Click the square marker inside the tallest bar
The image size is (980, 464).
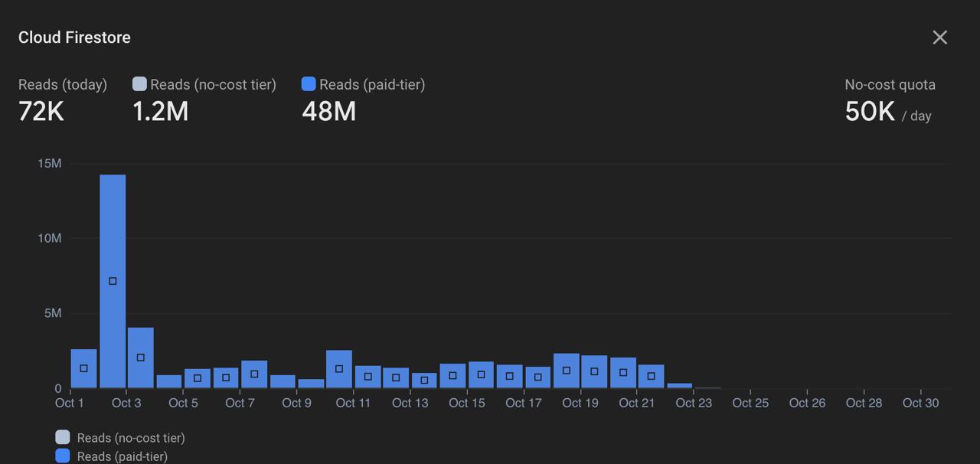point(113,281)
